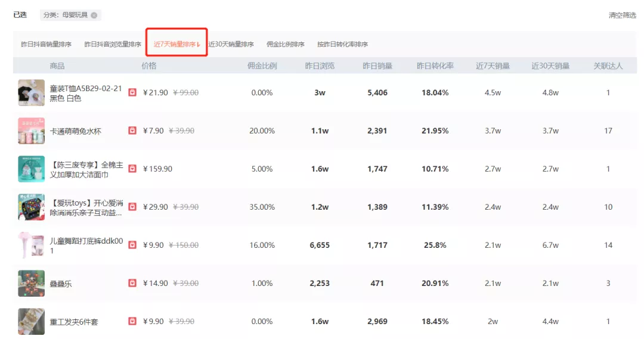Open the 重工发夹6件套 product link
Image resolution: width=644 pixels, height=339 pixels.
[x=74, y=322]
